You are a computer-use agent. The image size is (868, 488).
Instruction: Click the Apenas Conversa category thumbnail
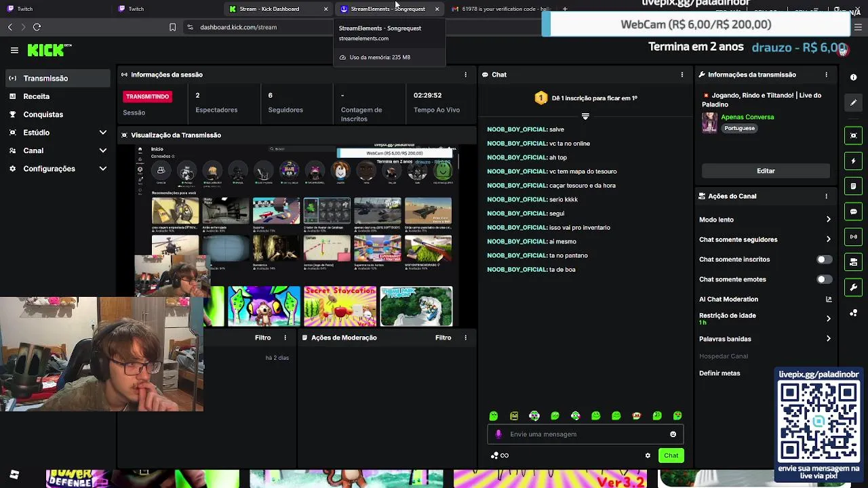coord(709,123)
